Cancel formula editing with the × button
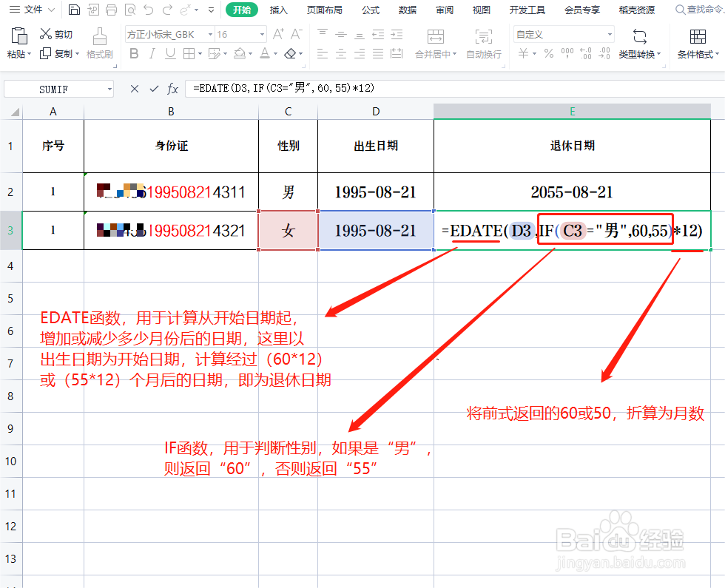Screen dimensions: 725x588 134,89
